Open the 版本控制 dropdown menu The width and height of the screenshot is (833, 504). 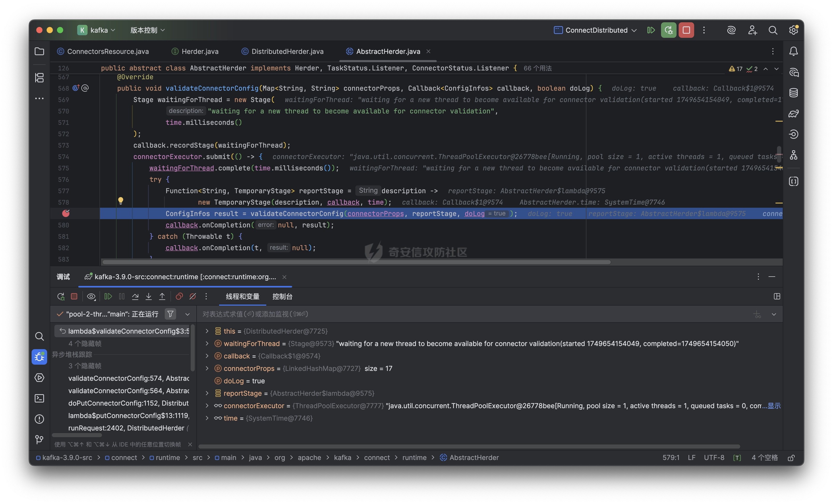pyautogui.click(x=148, y=30)
